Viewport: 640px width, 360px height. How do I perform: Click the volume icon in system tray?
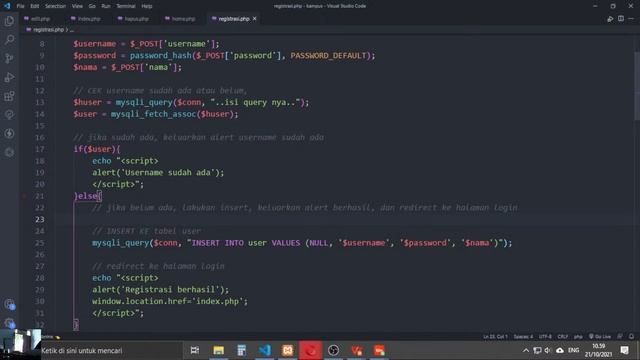pos(548,351)
